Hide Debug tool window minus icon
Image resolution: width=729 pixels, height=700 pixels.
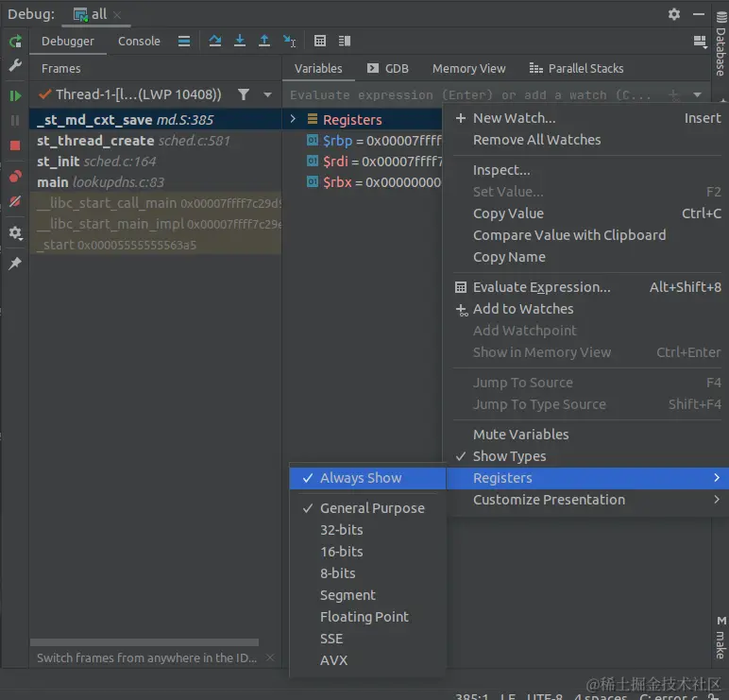[x=699, y=14]
